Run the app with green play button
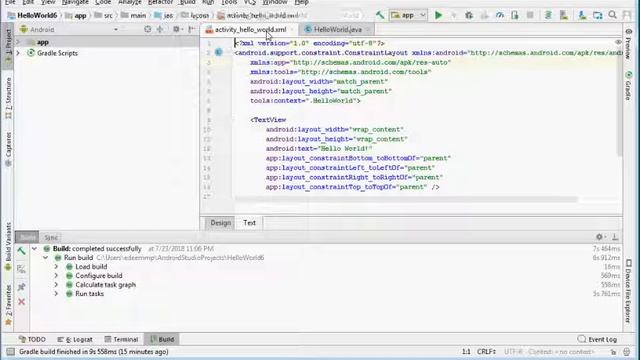This screenshot has width=640, height=360. 438,16
